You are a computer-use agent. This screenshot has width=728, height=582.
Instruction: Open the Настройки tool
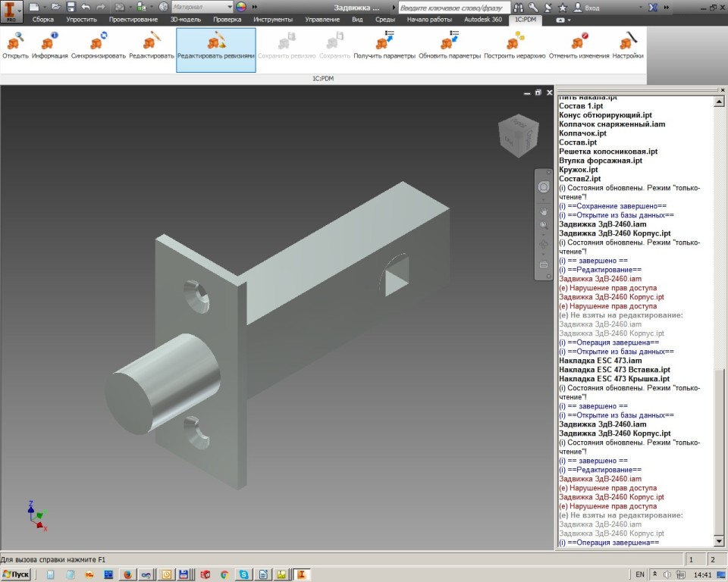pyautogui.click(x=628, y=44)
